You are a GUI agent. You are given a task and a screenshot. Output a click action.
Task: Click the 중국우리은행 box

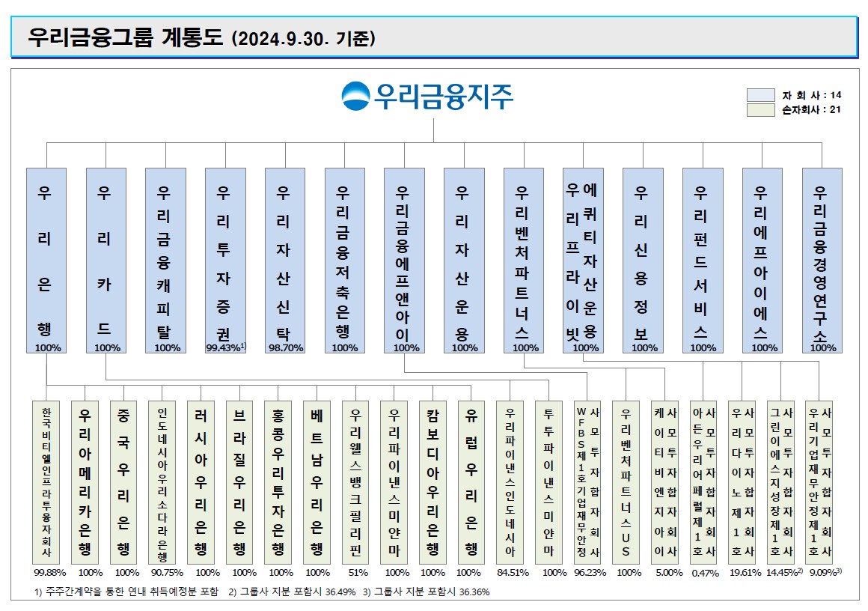pos(123,482)
